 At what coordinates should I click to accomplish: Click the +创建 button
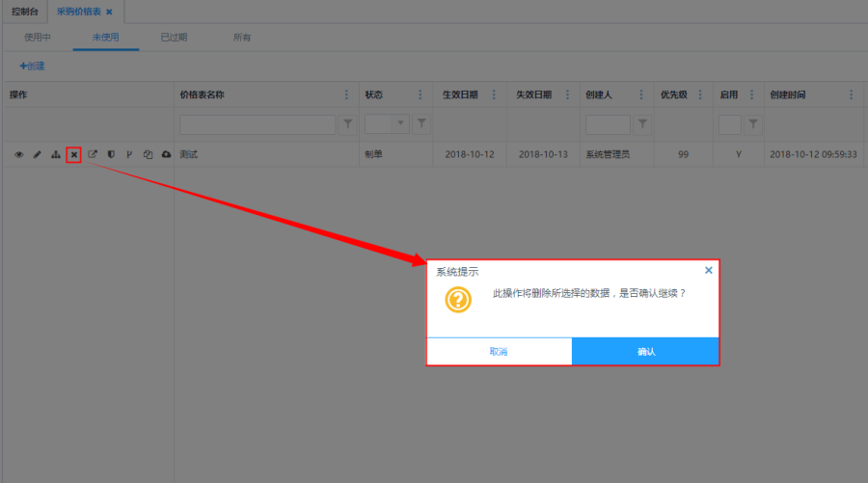coord(32,67)
